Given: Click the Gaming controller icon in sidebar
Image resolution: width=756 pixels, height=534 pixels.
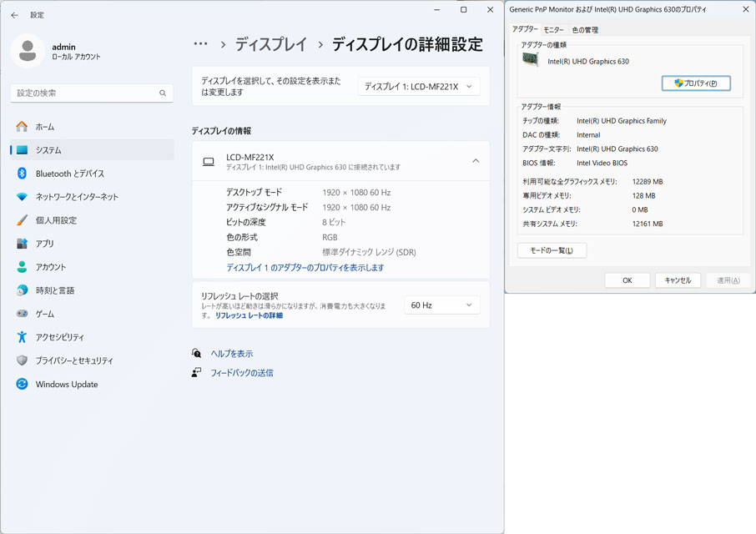Looking at the screenshot, I should [22, 314].
